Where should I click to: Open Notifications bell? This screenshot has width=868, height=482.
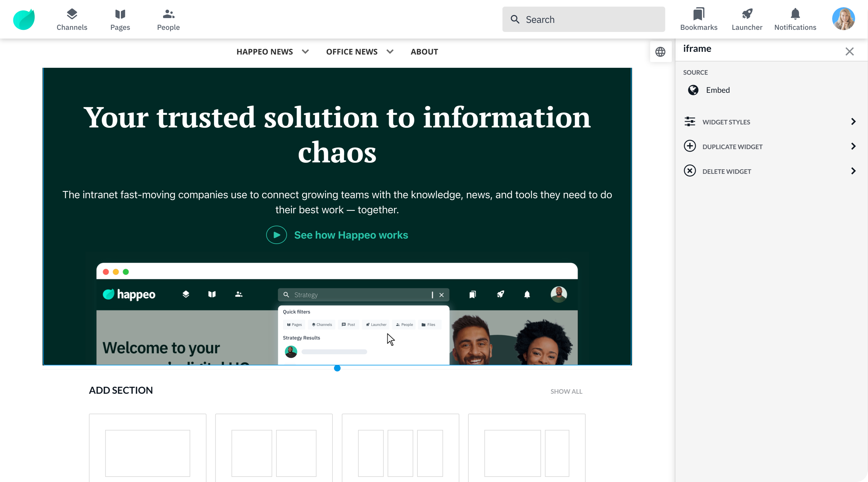(x=795, y=20)
